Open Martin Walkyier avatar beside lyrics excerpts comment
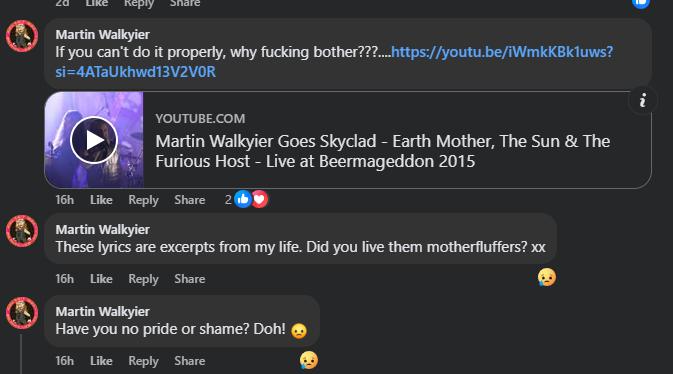 pyautogui.click(x=22, y=231)
